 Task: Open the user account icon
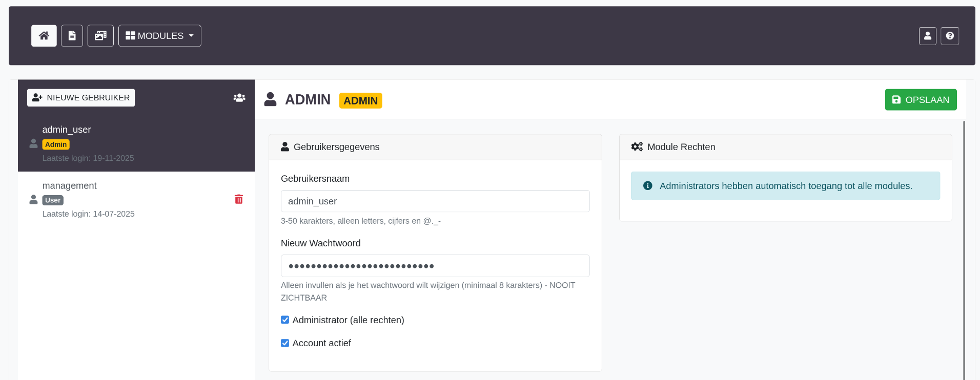(927, 36)
